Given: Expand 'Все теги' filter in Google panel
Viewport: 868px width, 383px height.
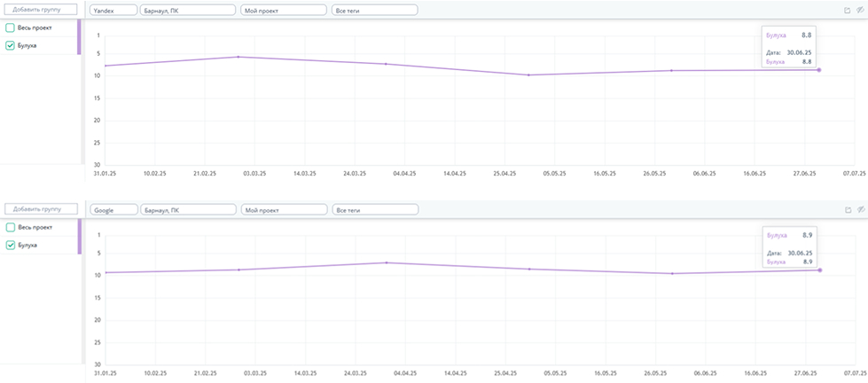Looking at the screenshot, I should pyautogui.click(x=374, y=210).
